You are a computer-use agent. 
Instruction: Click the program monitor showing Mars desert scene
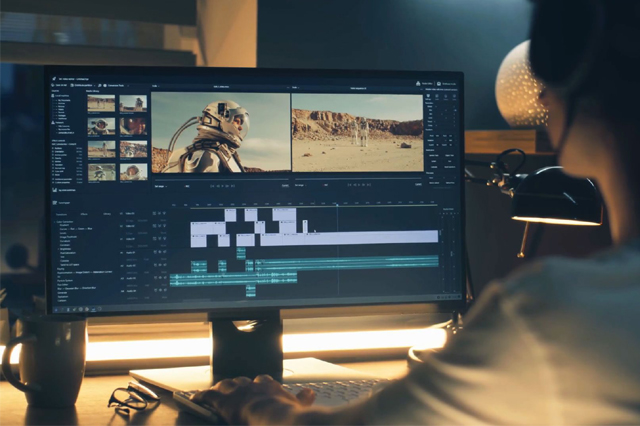point(357,132)
